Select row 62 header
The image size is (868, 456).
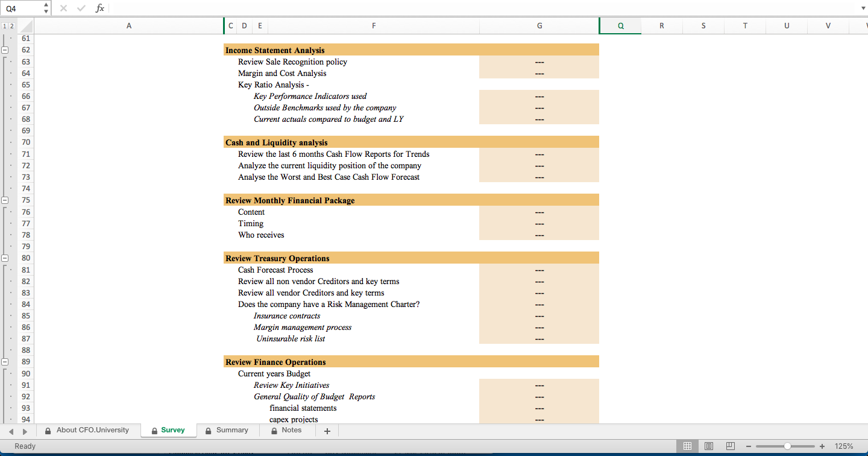[x=26, y=50]
